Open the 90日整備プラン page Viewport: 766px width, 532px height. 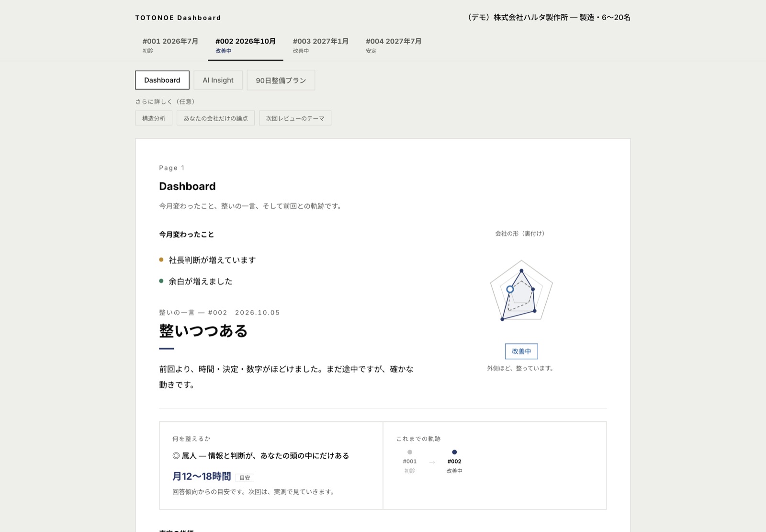(281, 80)
